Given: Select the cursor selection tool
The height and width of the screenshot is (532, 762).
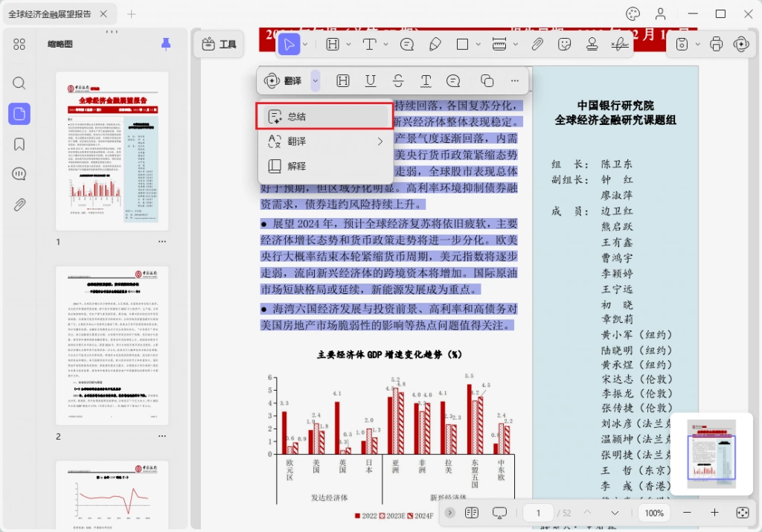Looking at the screenshot, I should click(289, 45).
